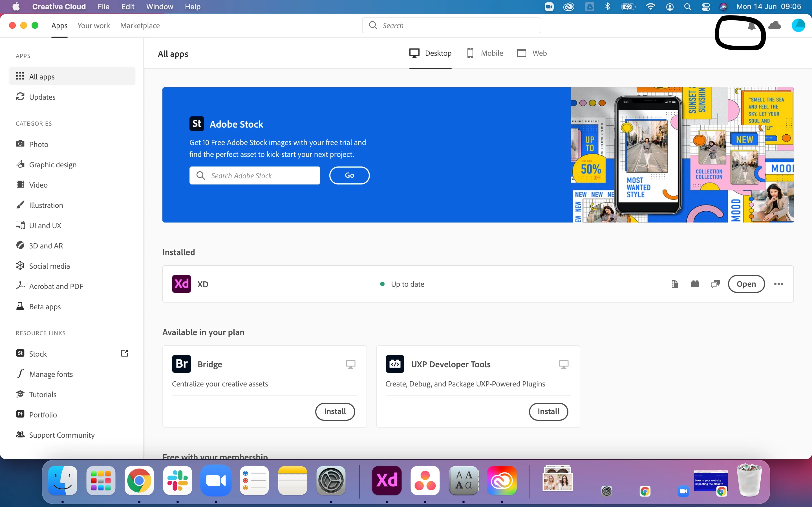This screenshot has width=812, height=507.
Task: Open XD more actions ellipsis menu
Action: tap(778, 284)
